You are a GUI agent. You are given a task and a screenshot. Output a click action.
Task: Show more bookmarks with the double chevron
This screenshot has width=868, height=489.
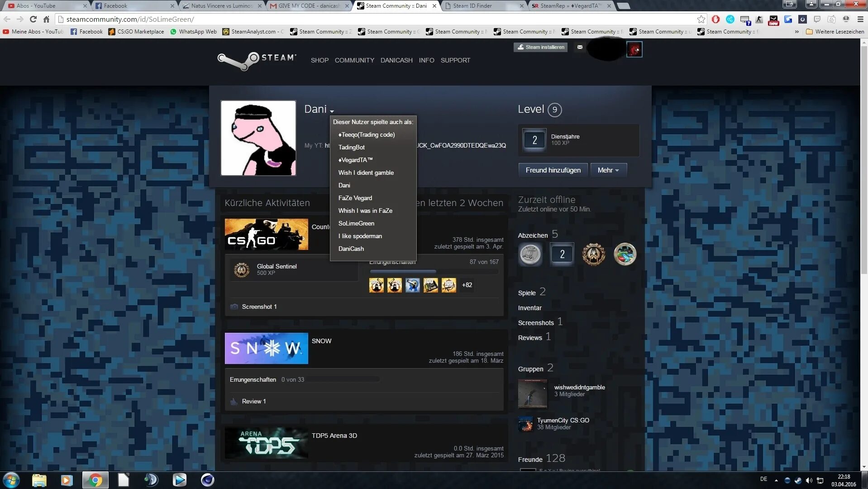[x=796, y=32]
